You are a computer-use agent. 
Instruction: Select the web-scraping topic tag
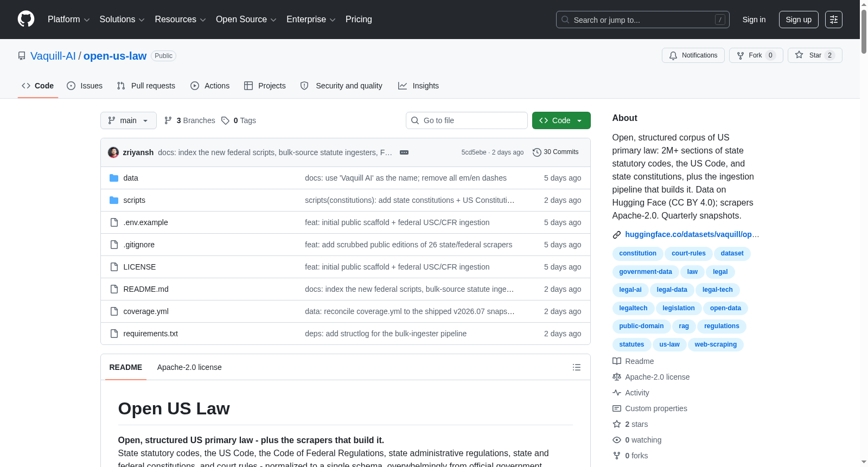[x=716, y=344]
